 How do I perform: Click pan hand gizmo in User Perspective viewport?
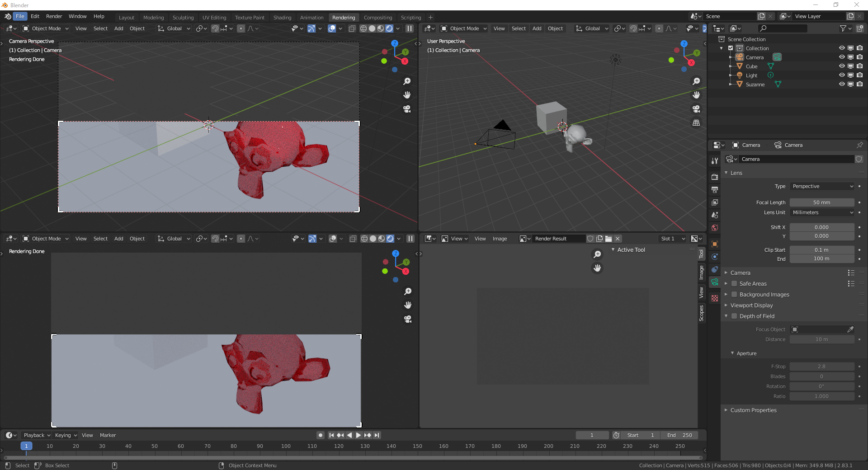696,95
